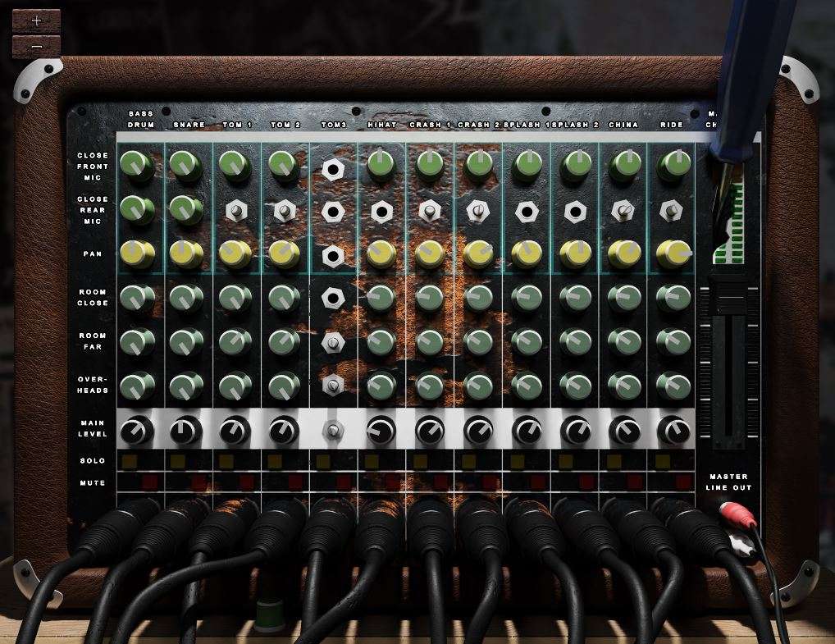Adjust Hihat close front mic knob
Image resolution: width=835 pixels, height=644 pixels.
tap(381, 165)
